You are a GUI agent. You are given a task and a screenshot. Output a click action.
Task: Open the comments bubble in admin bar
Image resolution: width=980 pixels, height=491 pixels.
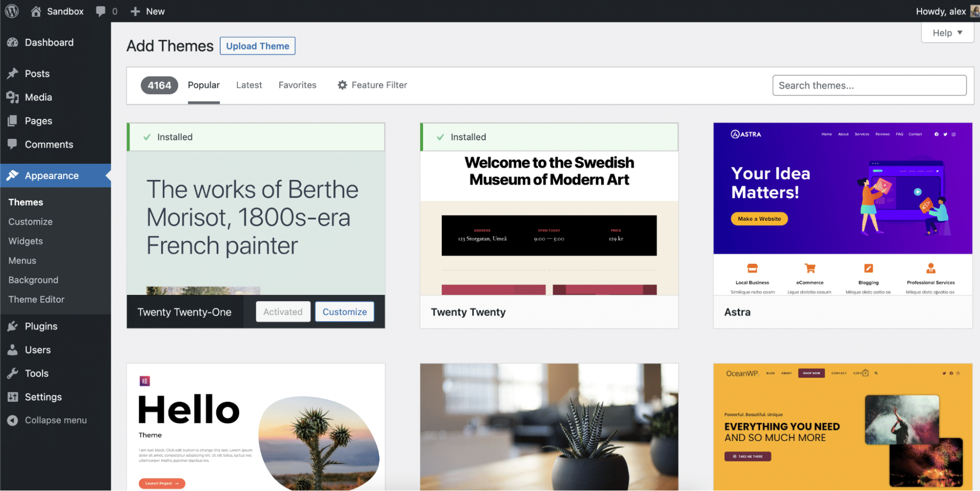[101, 11]
